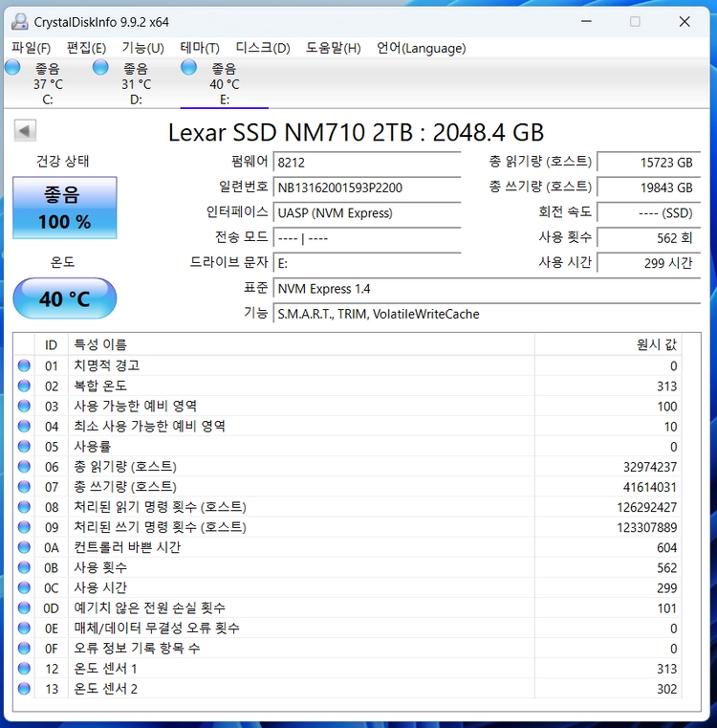Minimize the CrystalDiskInfo window
This screenshot has height=728, width=717.
click(586, 21)
